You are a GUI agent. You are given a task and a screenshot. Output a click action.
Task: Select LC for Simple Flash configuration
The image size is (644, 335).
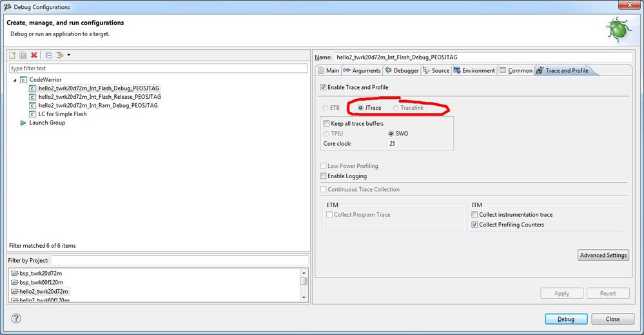point(63,114)
